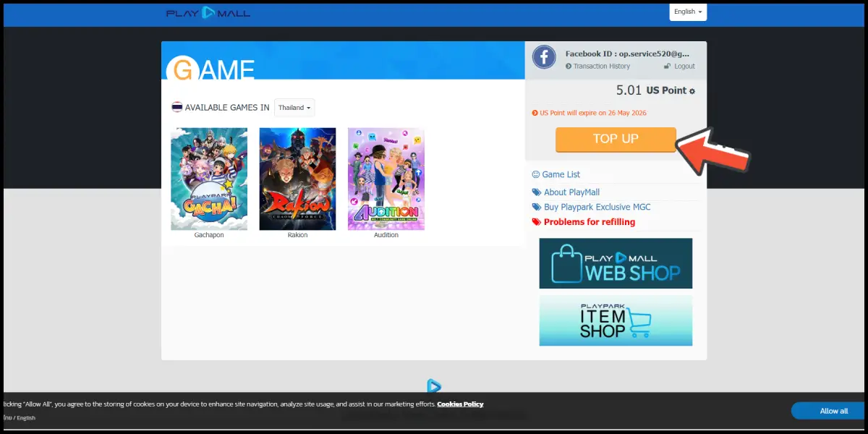Select the Audition game cover
Viewport: 868px width, 434px height.
click(x=386, y=179)
